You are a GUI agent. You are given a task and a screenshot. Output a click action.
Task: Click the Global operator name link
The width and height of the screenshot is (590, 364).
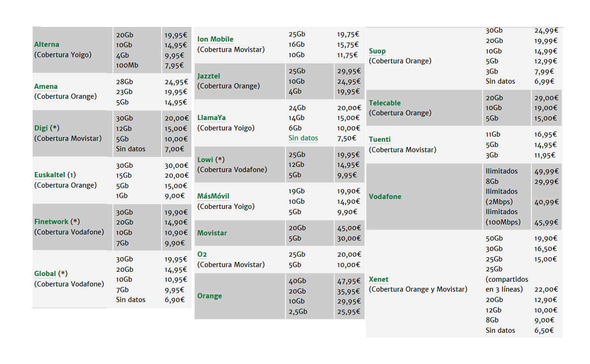tap(45, 274)
